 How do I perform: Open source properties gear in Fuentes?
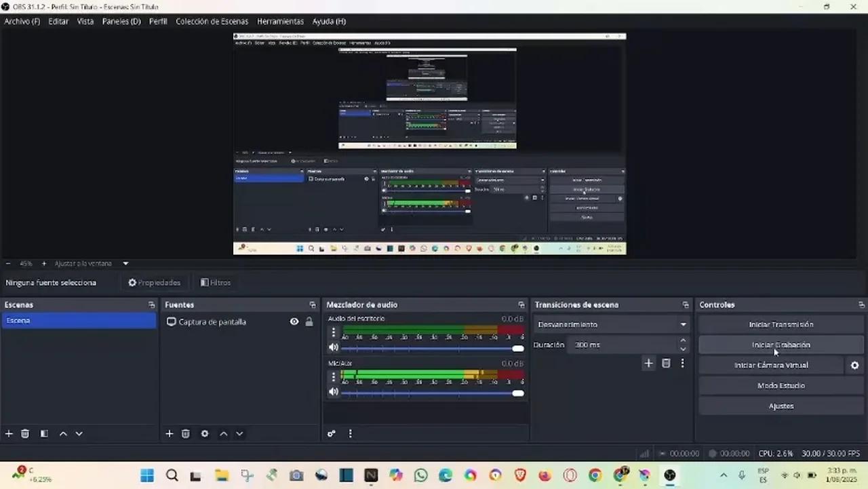(205, 434)
